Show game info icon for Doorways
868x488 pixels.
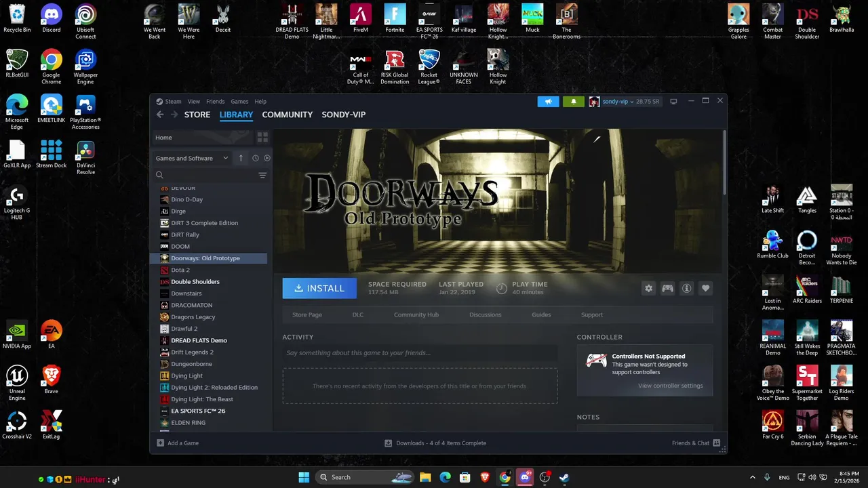click(x=687, y=288)
